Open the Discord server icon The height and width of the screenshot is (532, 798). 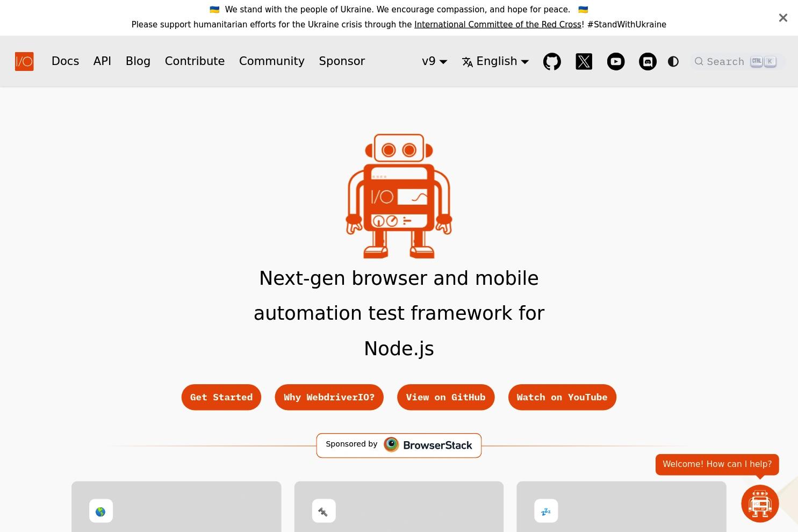(648, 61)
